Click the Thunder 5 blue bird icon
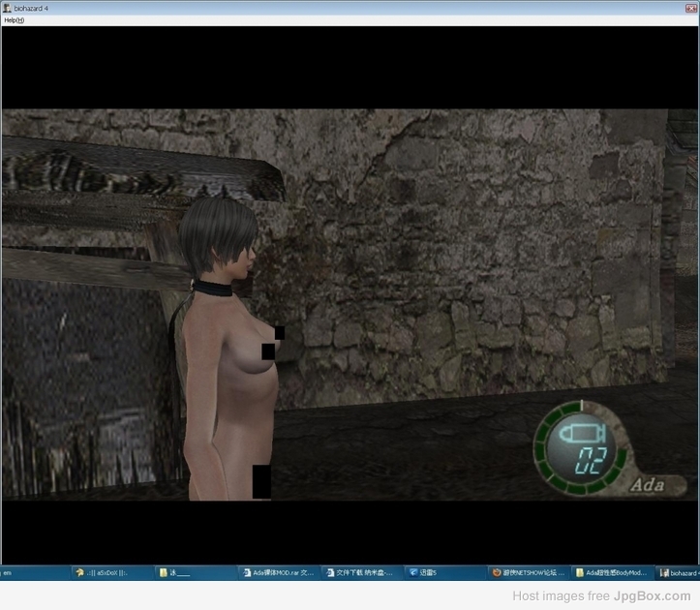700x610 pixels. pyautogui.click(x=413, y=572)
